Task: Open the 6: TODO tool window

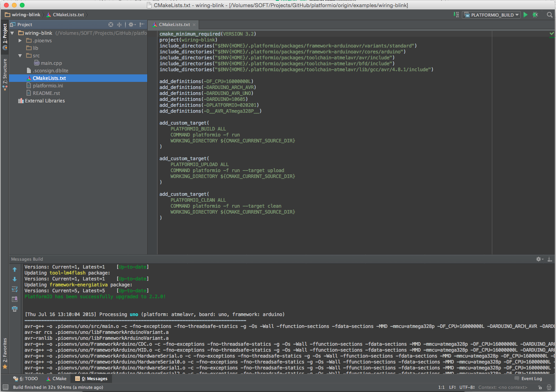Action: coord(25,379)
